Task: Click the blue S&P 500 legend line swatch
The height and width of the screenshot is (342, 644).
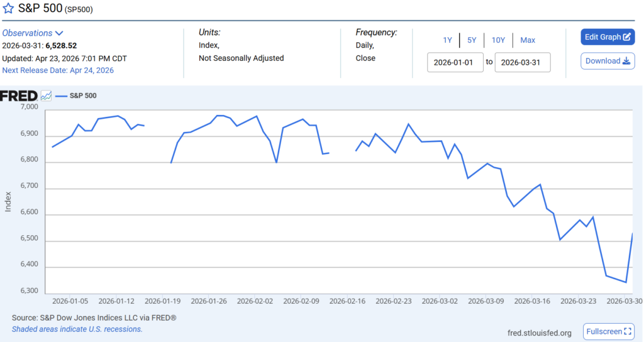Action: pyautogui.click(x=61, y=96)
